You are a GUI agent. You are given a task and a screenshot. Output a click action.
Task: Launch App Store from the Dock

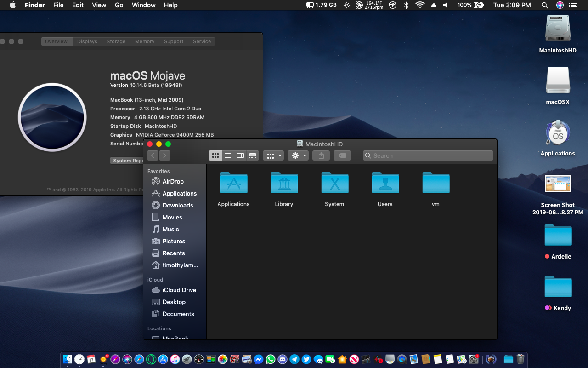pyautogui.click(x=163, y=359)
